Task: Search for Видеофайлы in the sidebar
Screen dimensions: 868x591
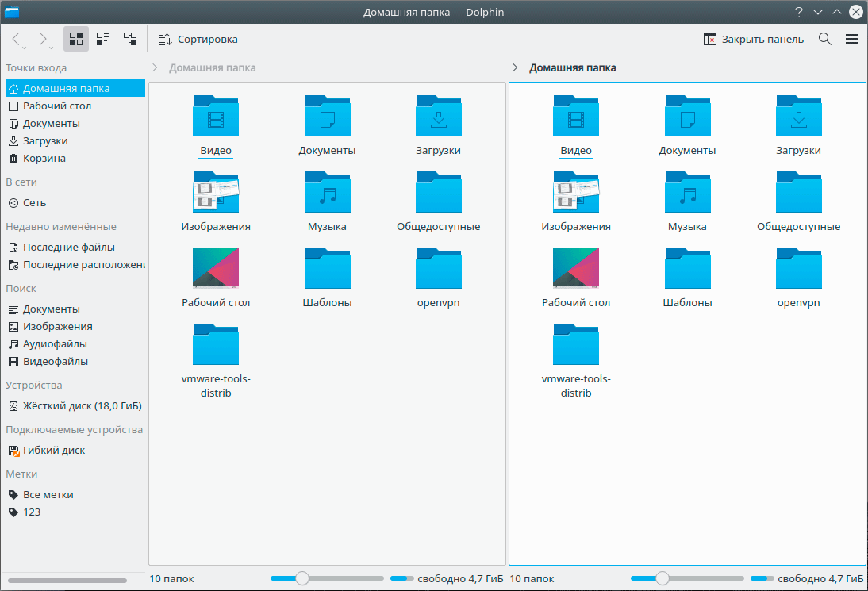Action: coord(75,362)
